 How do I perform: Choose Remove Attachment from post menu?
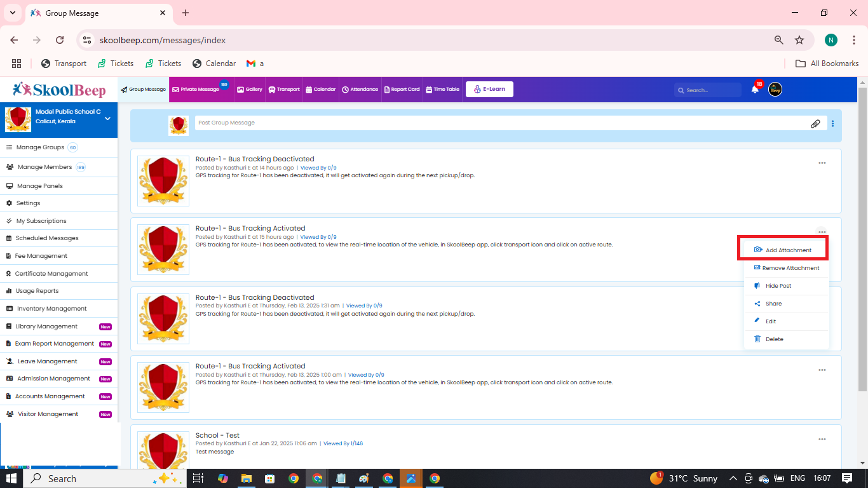(x=787, y=268)
